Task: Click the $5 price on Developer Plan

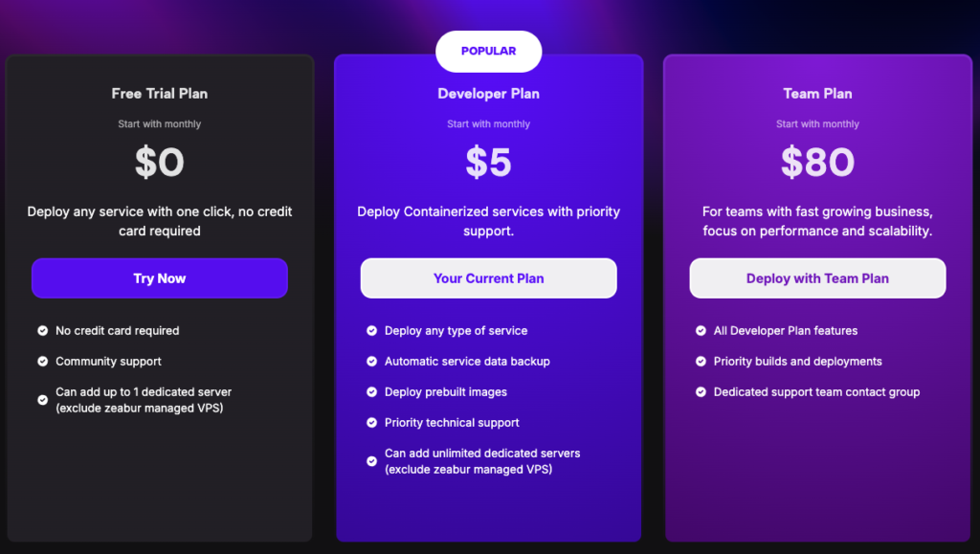Action: (488, 163)
